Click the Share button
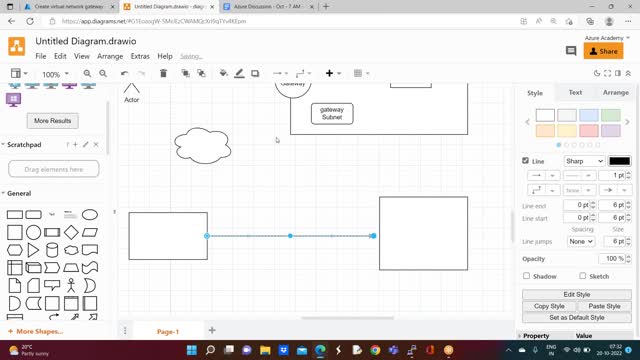 tap(603, 51)
